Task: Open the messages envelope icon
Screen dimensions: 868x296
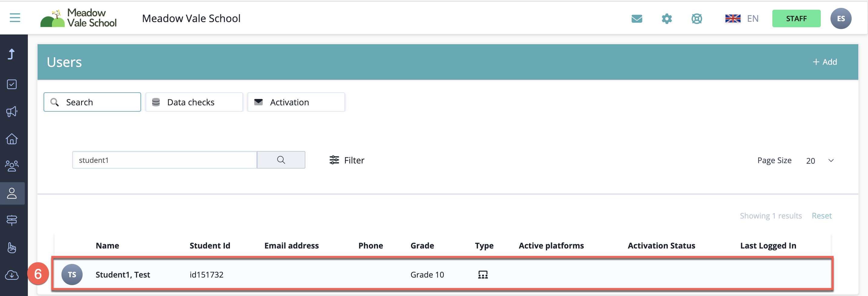Action: [636, 18]
